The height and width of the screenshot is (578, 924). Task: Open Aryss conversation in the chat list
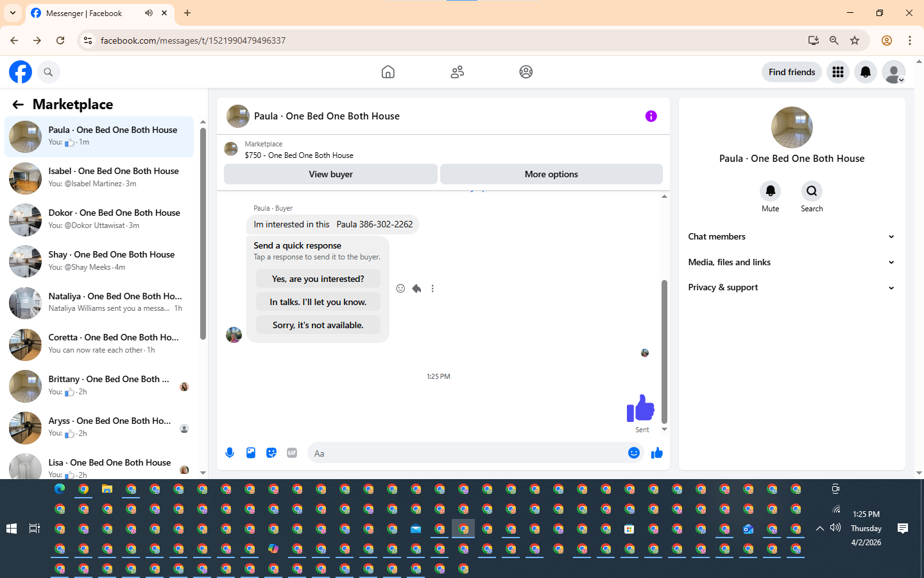pyautogui.click(x=99, y=428)
